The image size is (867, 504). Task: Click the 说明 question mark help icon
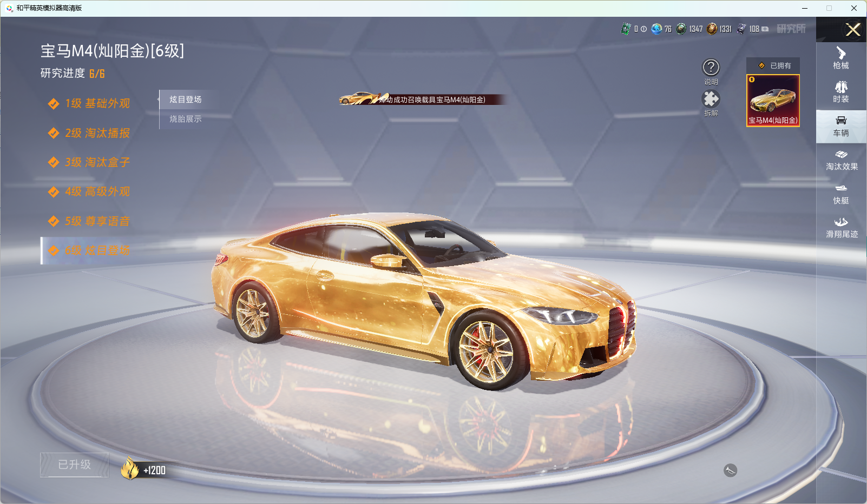coord(711,68)
